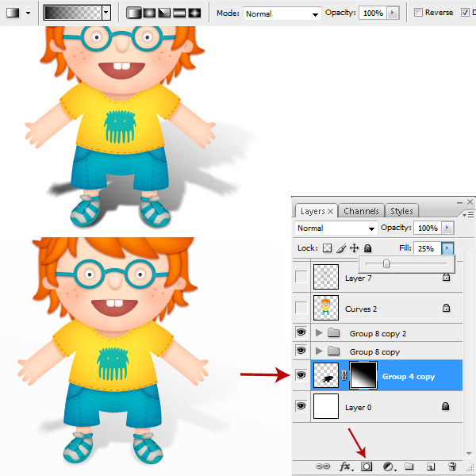The width and height of the screenshot is (476, 476).
Task: Expand the Group 8 copy 2 folder
Action: [x=319, y=332]
